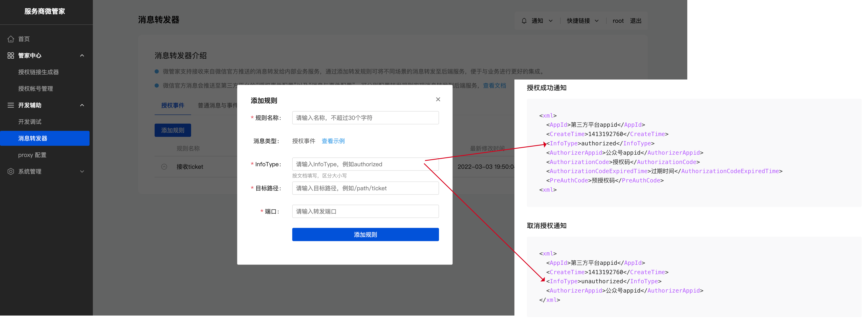Click the 查看示例 link

pyautogui.click(x=333, y=141)
